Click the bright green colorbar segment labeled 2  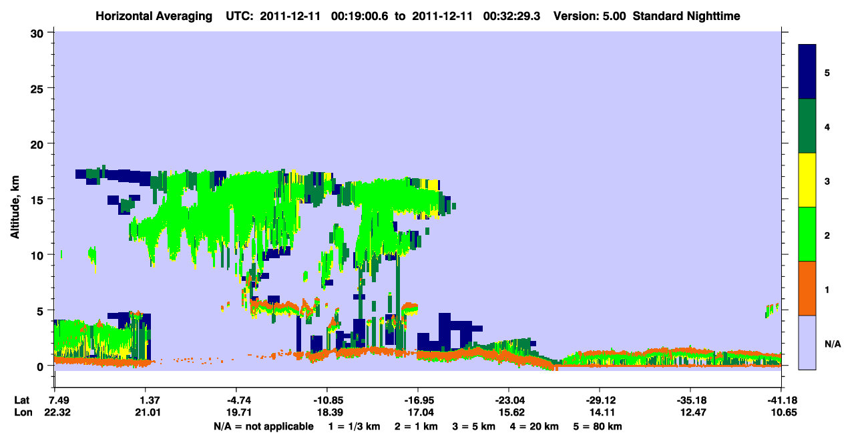click(807, 234)
